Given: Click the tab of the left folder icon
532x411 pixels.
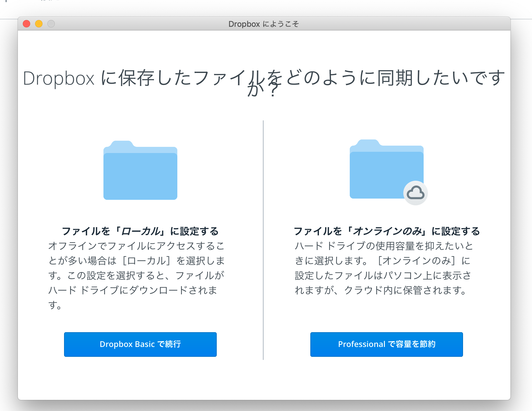Looking at the screenshot, I should tap(122, 145).
